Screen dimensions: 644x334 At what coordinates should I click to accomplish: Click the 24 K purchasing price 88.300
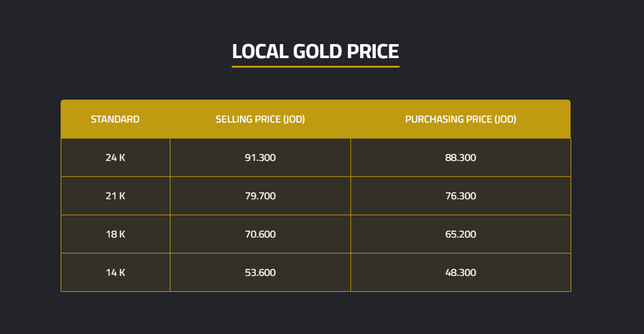click(460, 158)
